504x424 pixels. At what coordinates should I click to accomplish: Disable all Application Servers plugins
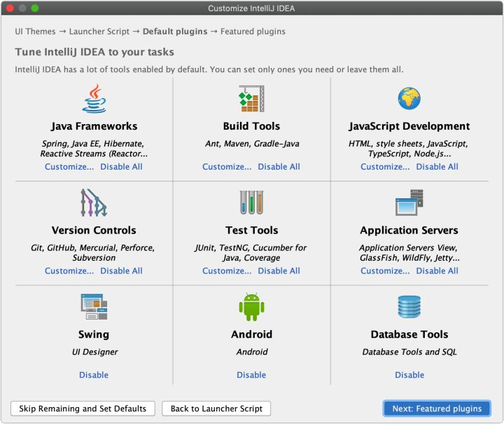point(437,271)
